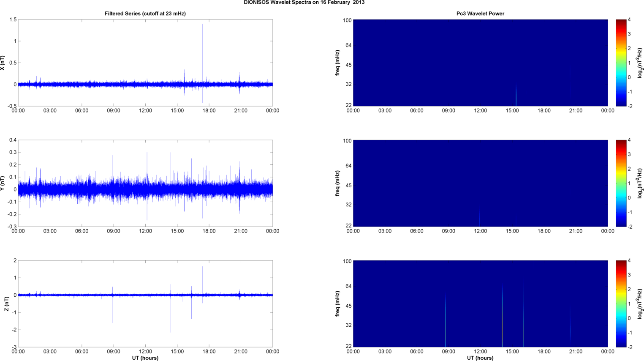Click the "1.5" tick on the X (nT) axis
Viewport: 644px width, 361px height.
click(13, 20)
